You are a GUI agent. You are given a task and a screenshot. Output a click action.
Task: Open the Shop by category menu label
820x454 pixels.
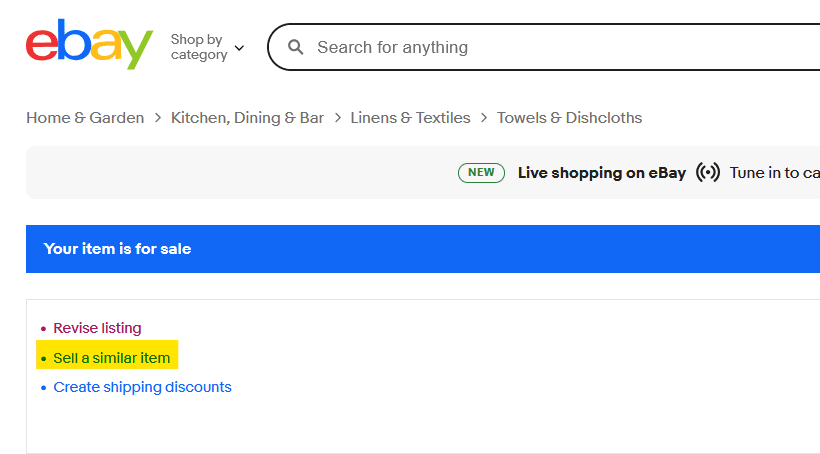click(x=199, y=47)
